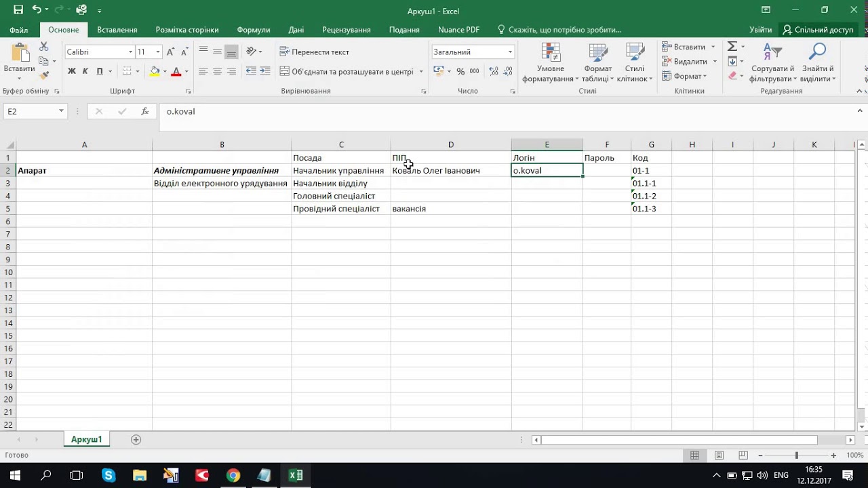Screen dimensions: 868x488
Task: Increase indent in cell
Action: [264, 71]
